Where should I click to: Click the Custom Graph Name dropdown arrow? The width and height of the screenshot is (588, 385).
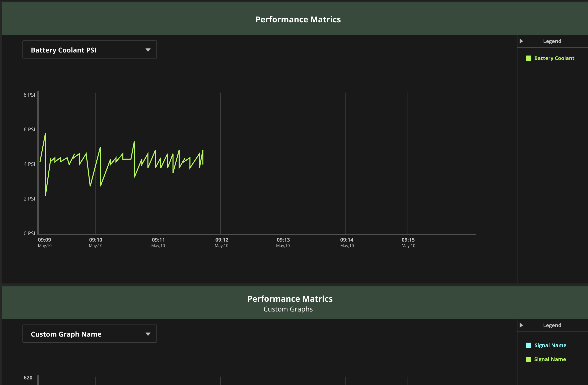pyautogui.click(x=148, y=334)
